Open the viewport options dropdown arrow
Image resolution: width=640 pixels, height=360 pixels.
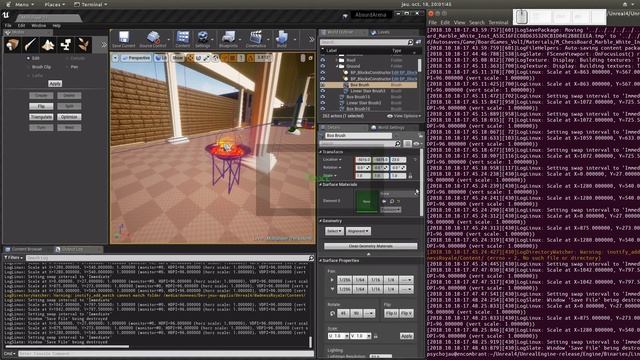click(x=116, y=58)
